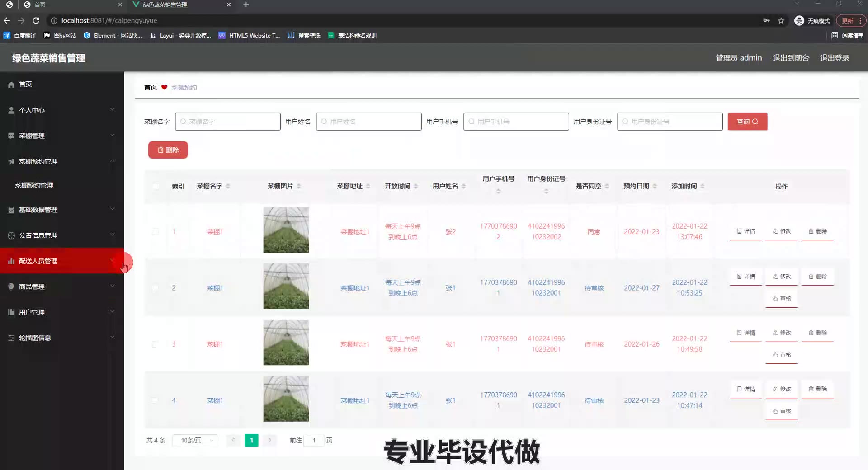Image resolution: width=868 pixels, height=470 pixels.
Task: Focus the 用户手机号 search field
Action: [516, 122]
